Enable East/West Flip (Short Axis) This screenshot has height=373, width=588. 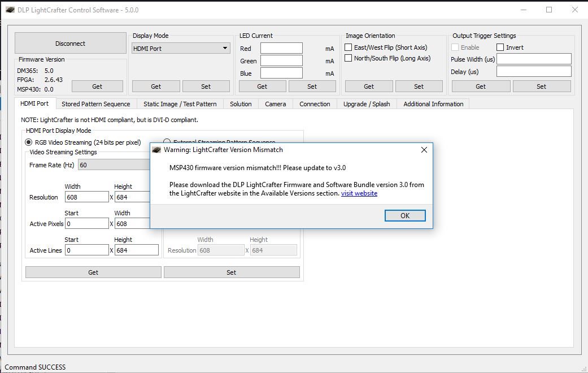tap(349, 47)
